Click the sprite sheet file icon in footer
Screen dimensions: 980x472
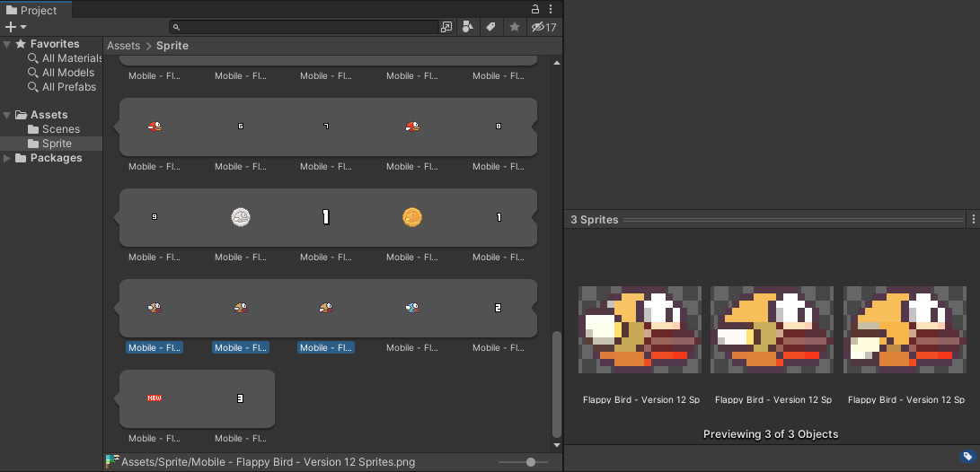click(112, 462)
